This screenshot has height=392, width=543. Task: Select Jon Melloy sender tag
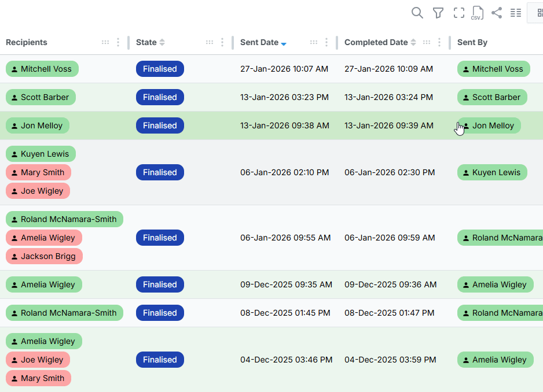click(489, 125)
